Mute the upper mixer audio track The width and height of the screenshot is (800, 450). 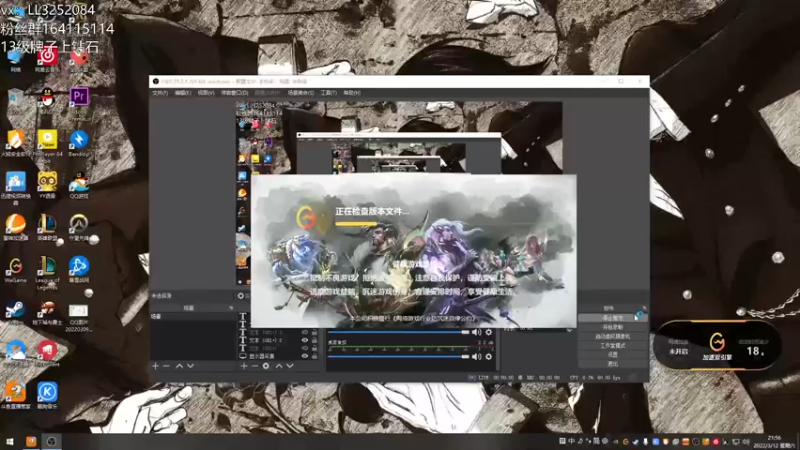477,332
